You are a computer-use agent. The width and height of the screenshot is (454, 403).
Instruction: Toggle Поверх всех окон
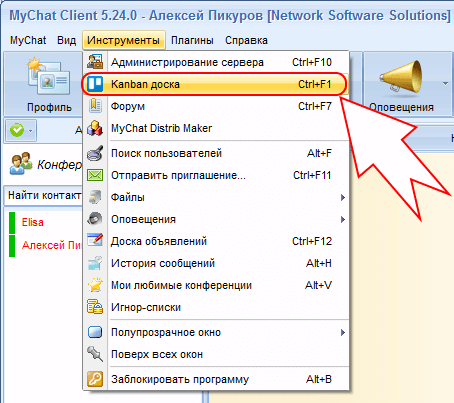point(216,354)
